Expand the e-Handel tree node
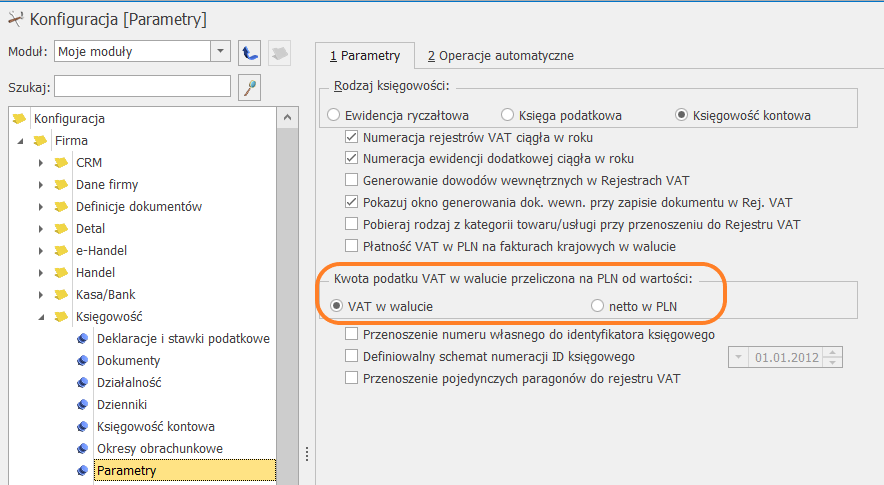This screenshot has height=485, width=884. pos(41,251)
